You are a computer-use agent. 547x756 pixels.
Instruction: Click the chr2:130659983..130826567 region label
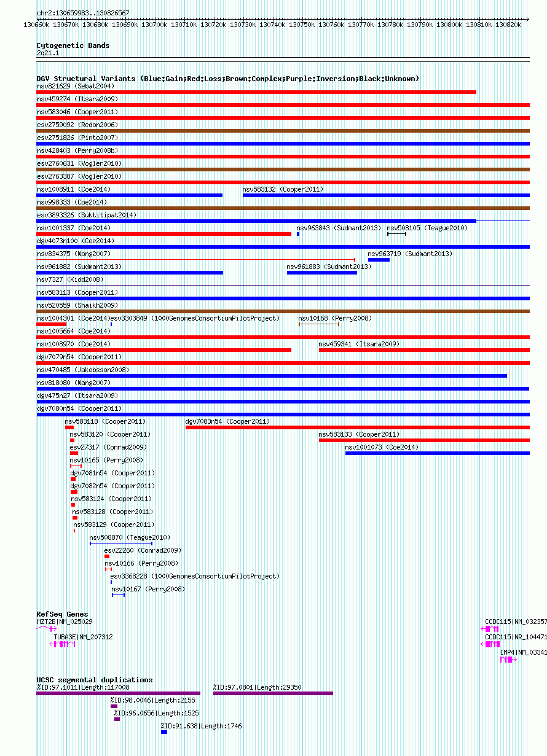click(83, 13)
